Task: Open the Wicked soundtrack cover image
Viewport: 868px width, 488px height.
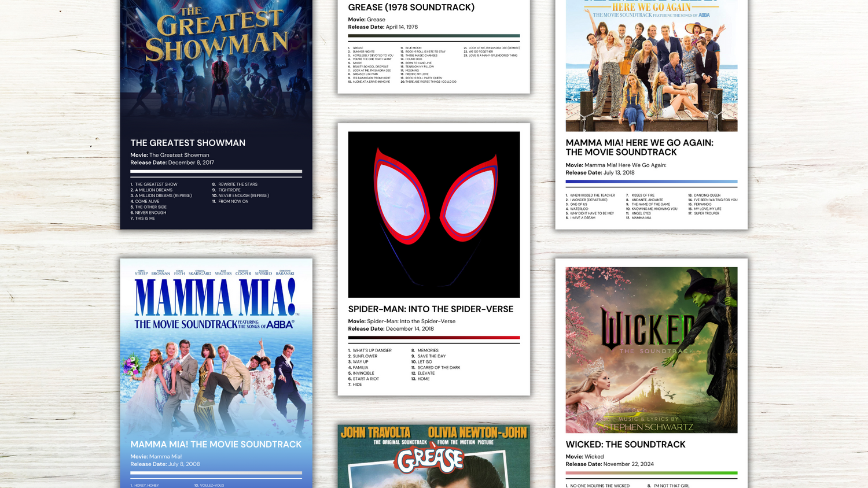Action: [651, 350]
